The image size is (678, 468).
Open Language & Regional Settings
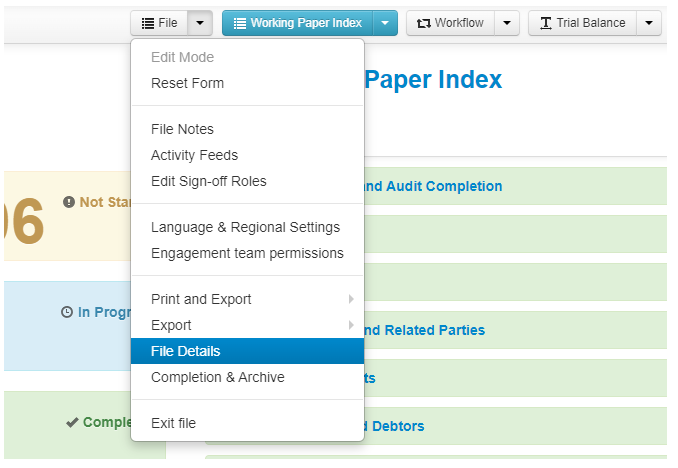245,227
